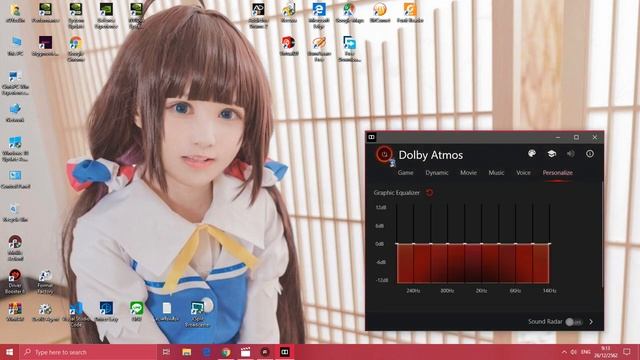This screenshot has height=360, width=640.
Task: Select the Google Chrome desktop icon
Action: point(76,48)
